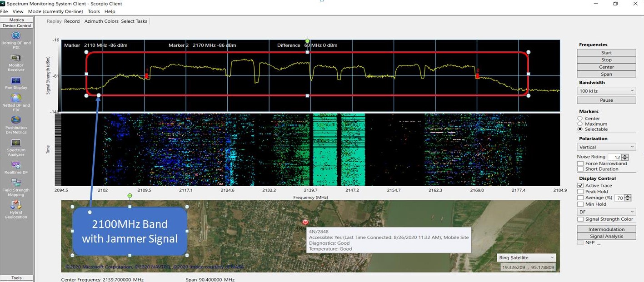Viewport: 644px width, 282px height.
Task: Click the Stop frequency button
Action: click(606, 60)
